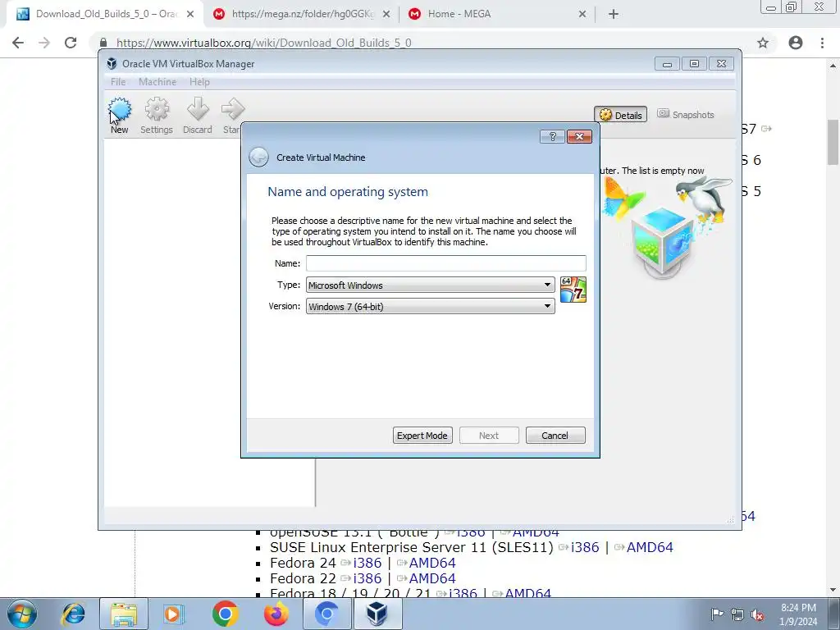Cancel the Create Virtual Machine wizard
This screenshot has width=840, height=630.
point(555,436)
